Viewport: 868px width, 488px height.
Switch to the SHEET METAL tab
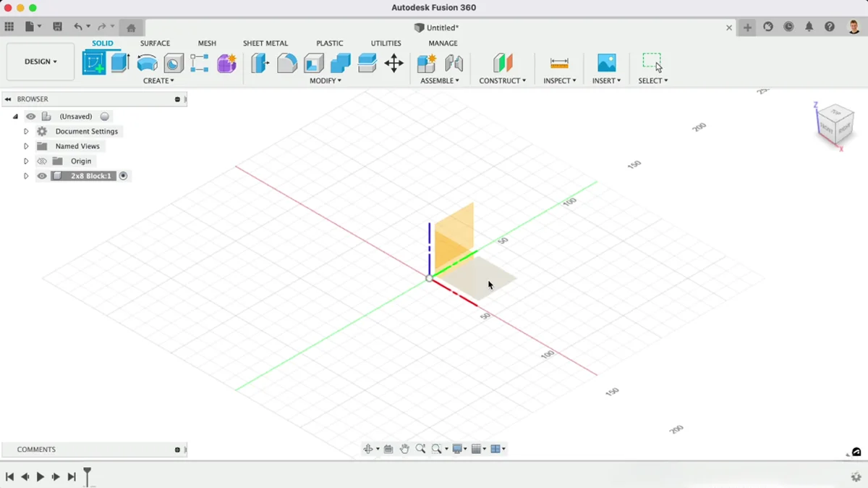click(265, 43)
